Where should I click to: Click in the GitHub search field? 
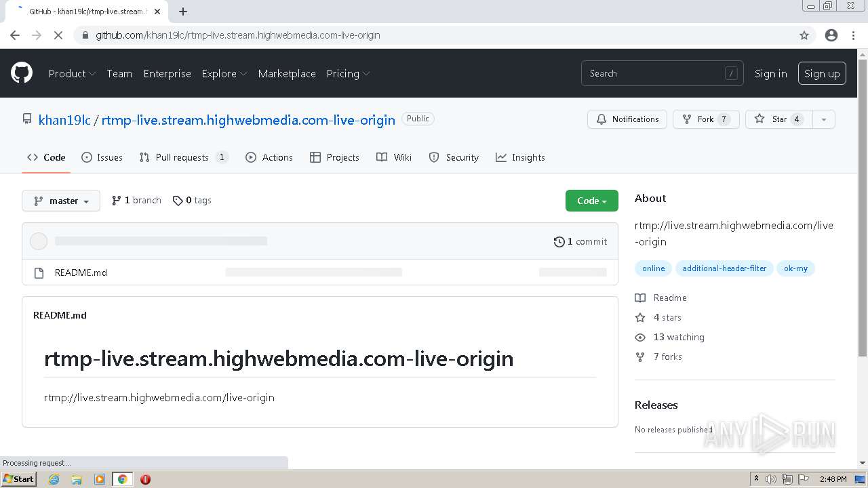[662, 73]
